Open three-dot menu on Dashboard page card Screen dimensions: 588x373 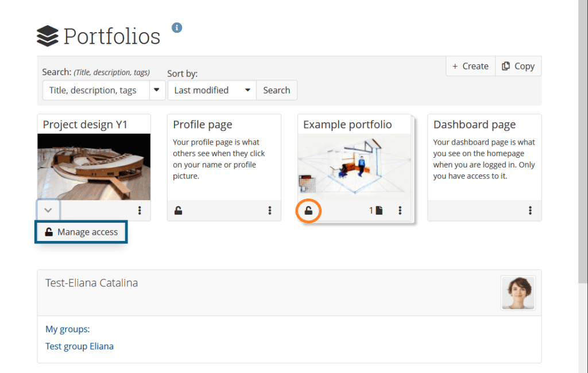tap(530, 211)
